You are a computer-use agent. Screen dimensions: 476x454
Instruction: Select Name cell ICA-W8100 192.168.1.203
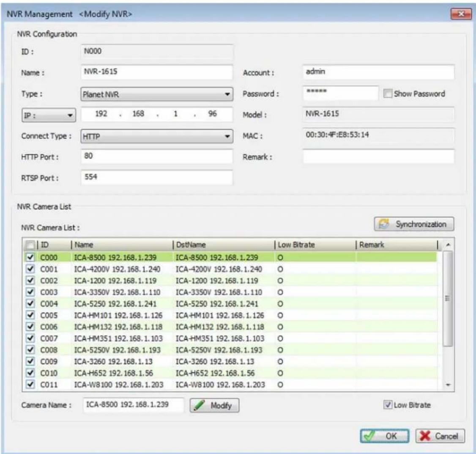pyautogui.click(x=119, y=385)
